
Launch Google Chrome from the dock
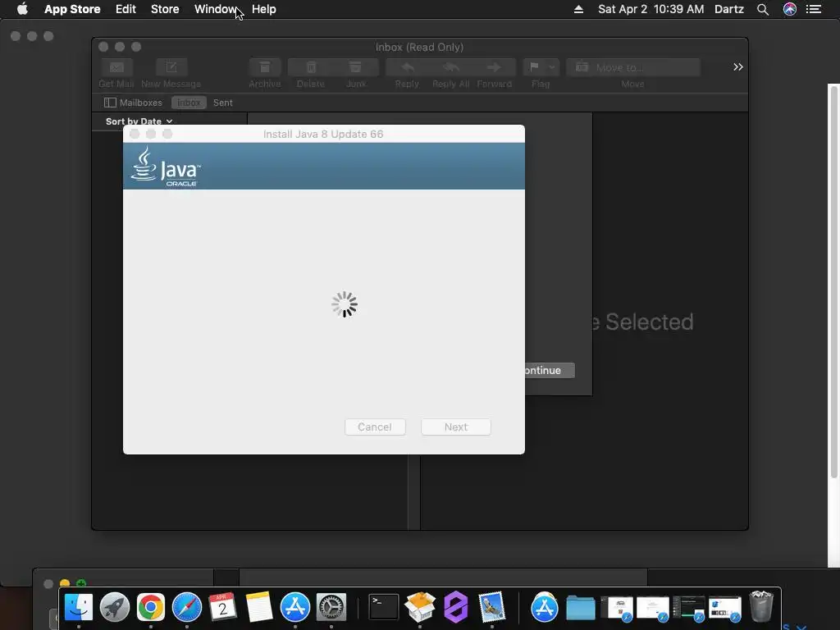pyautogui.click(x=151, y=608)
